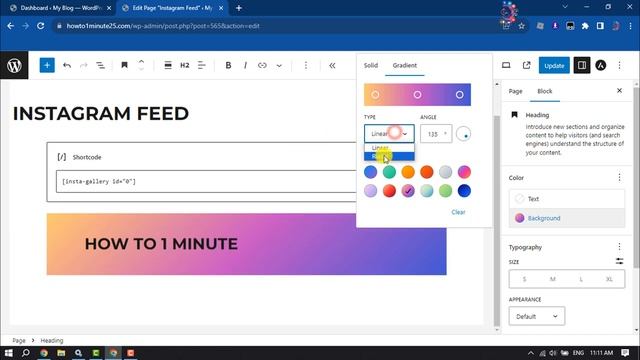Open Background color setting
This screenshot has width=640, height=360.
coord(567,218)
